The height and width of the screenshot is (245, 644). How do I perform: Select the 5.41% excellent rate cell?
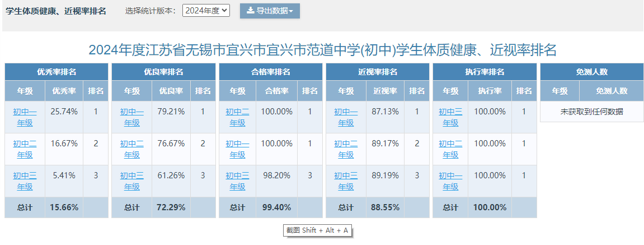point(64,181)
